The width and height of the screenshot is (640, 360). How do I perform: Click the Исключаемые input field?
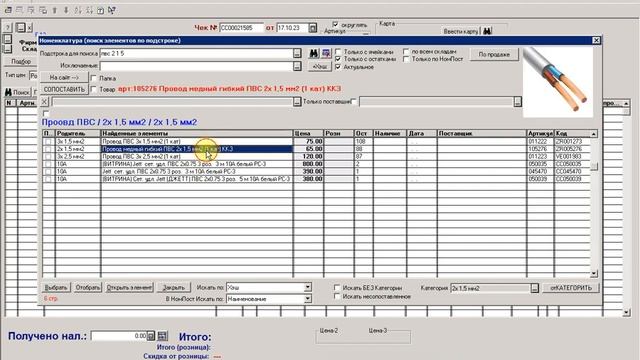196,66
